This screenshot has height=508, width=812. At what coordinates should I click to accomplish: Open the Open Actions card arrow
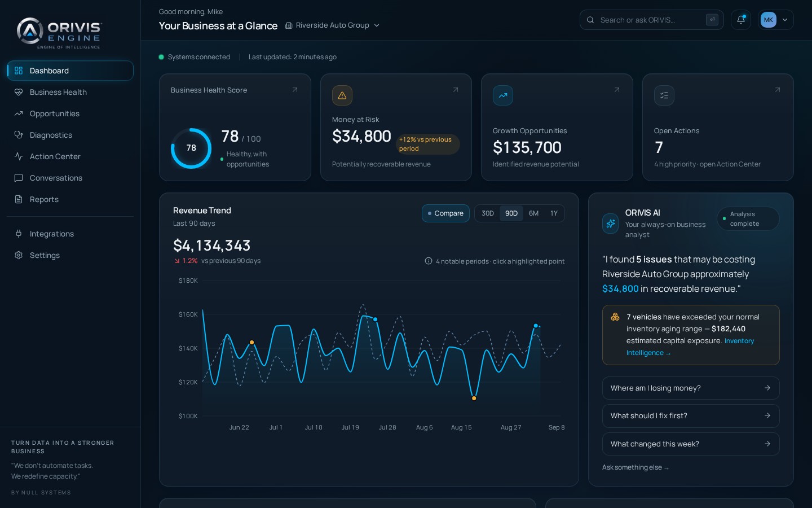(778, 90)
